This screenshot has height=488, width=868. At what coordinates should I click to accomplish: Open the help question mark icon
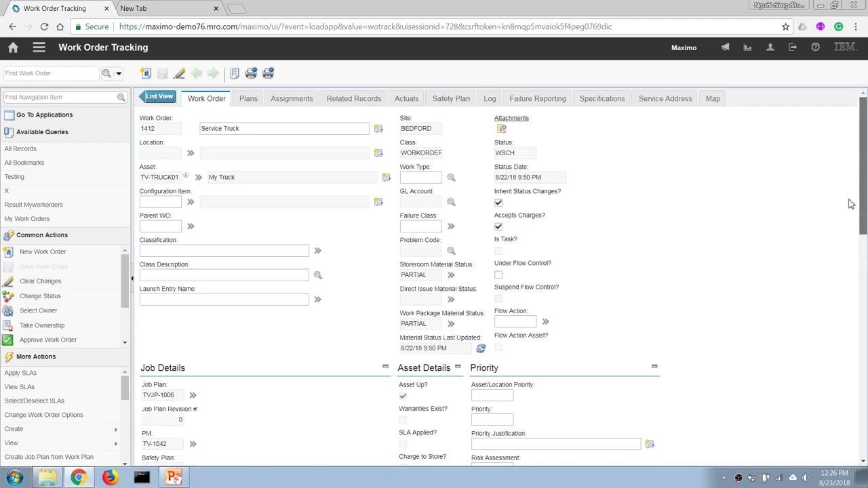816,47
